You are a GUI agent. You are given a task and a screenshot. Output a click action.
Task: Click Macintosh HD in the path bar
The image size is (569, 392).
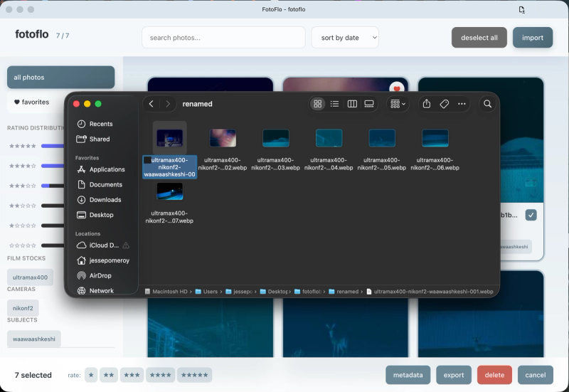point(166,292)
